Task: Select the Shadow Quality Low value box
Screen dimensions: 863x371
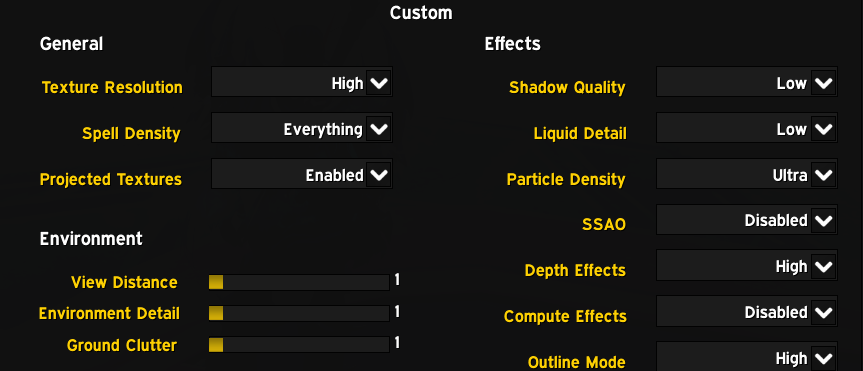Action: pos(747,82)
